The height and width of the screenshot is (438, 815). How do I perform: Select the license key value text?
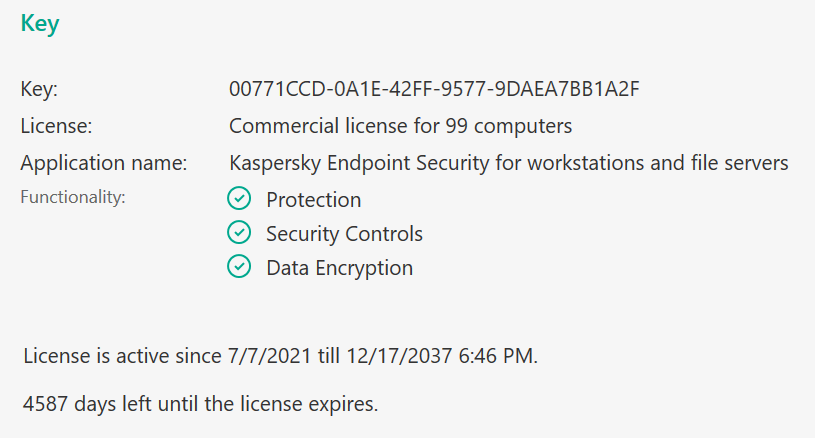434,89
